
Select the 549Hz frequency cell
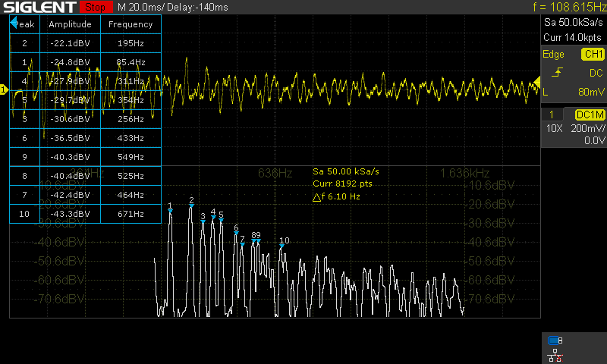131,157
